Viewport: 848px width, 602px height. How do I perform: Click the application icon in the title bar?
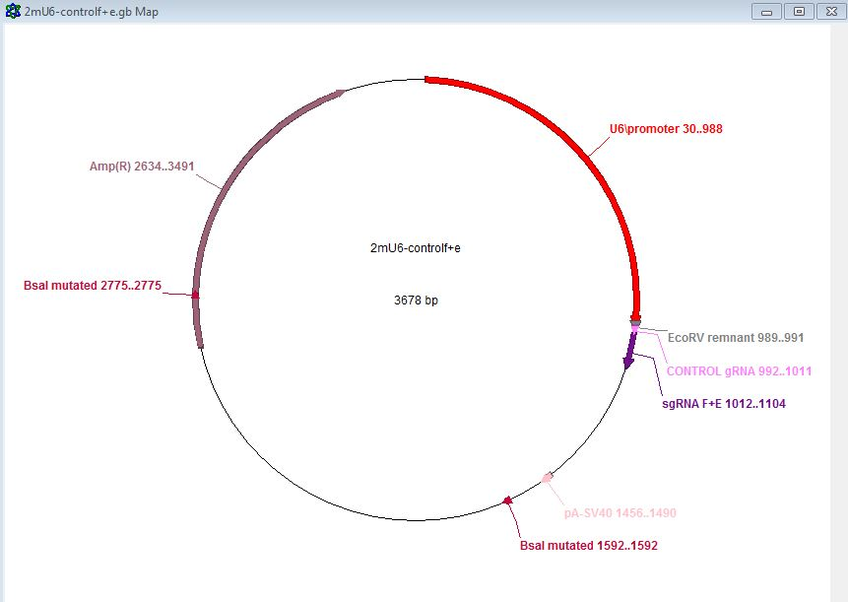coord(12,11)
